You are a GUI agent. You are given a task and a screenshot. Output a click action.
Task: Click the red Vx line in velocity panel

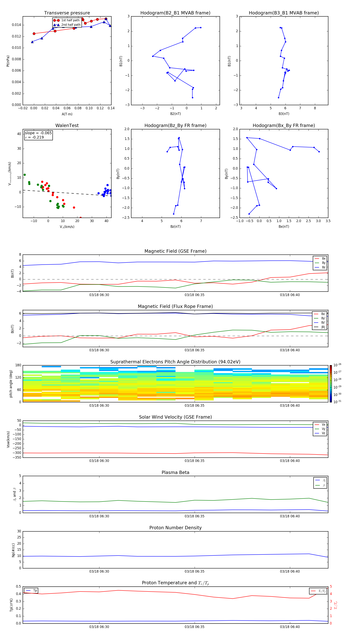[175, 454]
